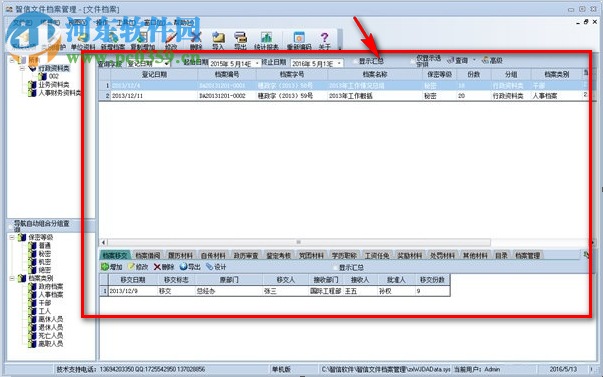603x377 pixels.
Task: Open the 操作 menu
Action: click(102, 22)
